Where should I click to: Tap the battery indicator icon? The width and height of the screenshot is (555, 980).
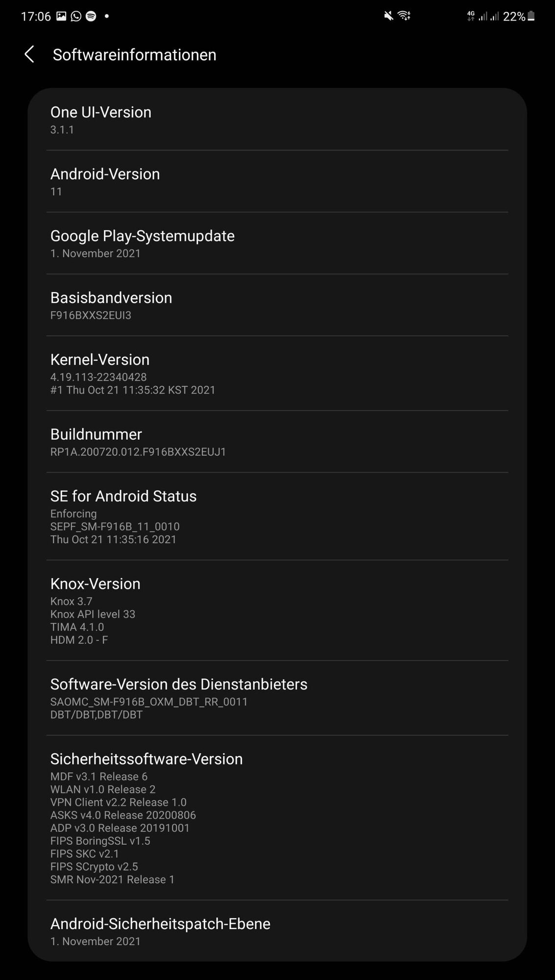point(531,16)
